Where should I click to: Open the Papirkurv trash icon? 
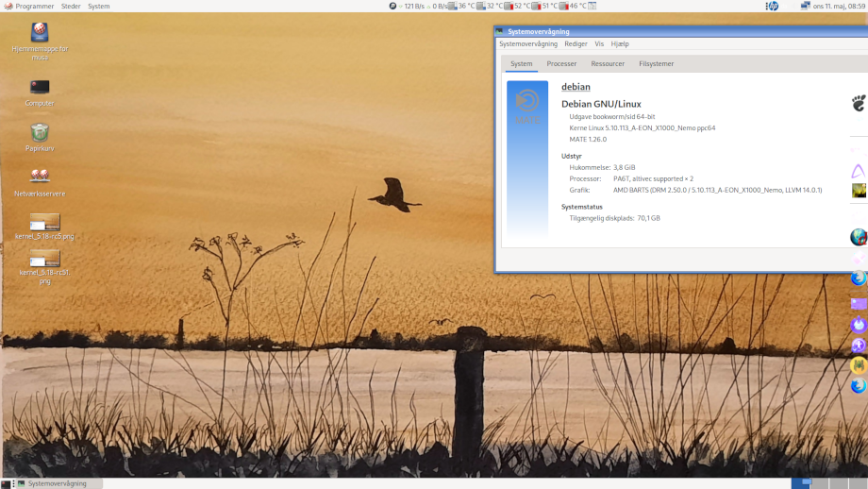[40, 133]
